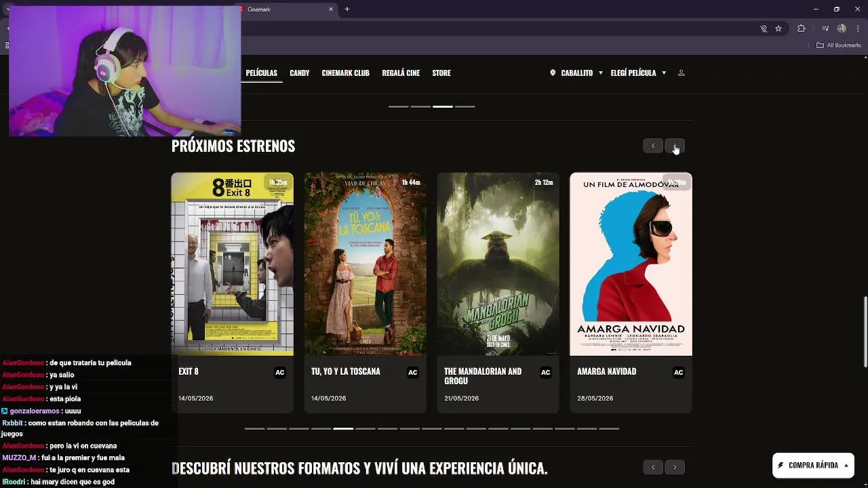Open AC rating badge on Exit 8 card
The height and width of the screenshot is (488, 868).
click(x=279, y=372)
